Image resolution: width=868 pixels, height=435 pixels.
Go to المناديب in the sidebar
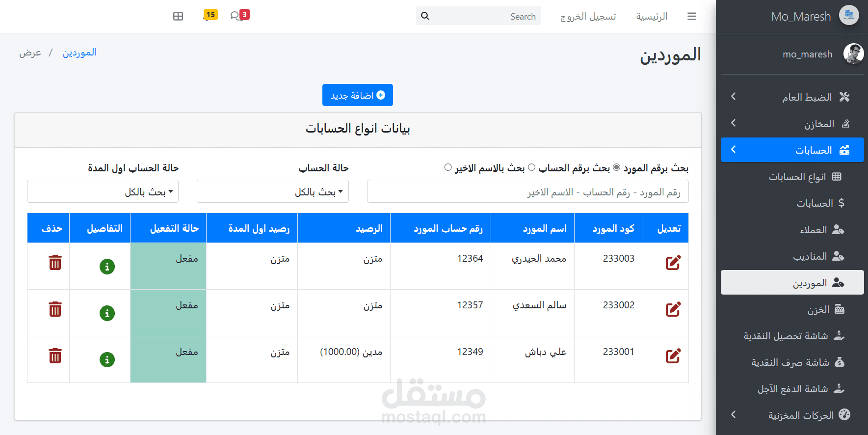(x=792, y=256)
